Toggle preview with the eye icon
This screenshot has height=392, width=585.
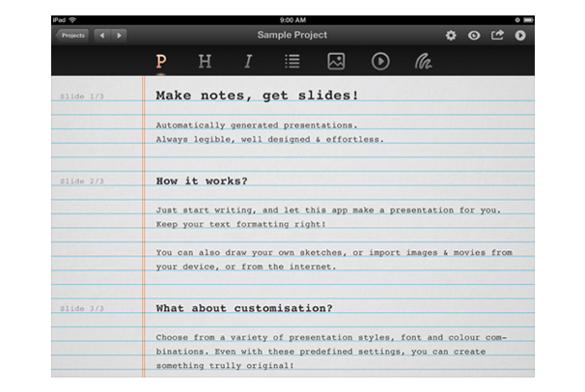pyautogui.click(x=474, y=36)
